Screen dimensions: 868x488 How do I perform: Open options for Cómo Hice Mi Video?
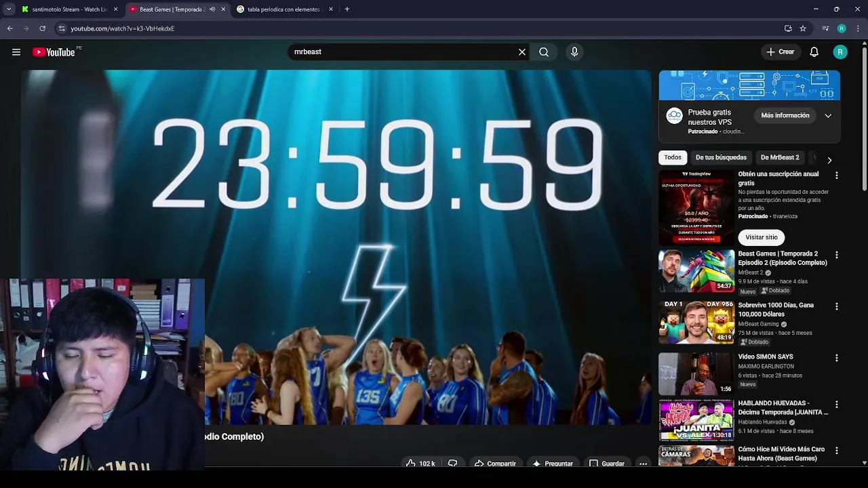tap(836, 450)
